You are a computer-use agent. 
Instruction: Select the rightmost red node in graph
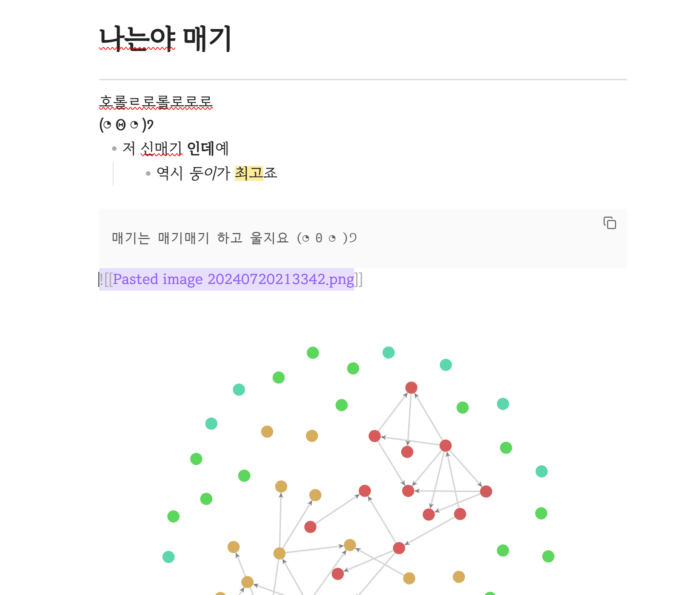[x=486, y=491]
